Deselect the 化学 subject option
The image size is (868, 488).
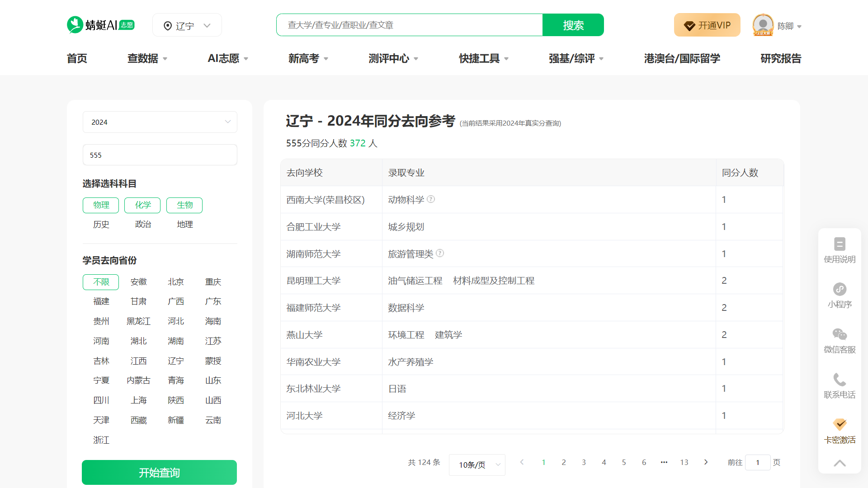click(142, 205)
